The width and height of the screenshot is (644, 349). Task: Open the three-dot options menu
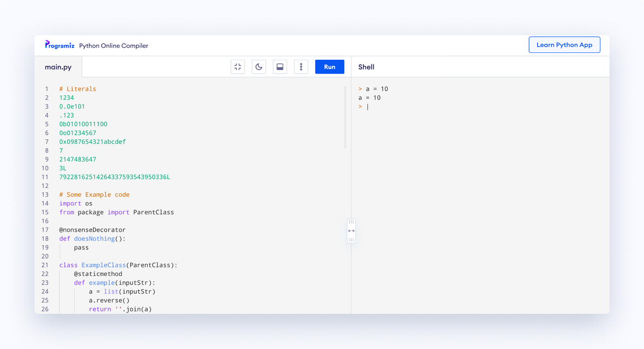point(301,67)
